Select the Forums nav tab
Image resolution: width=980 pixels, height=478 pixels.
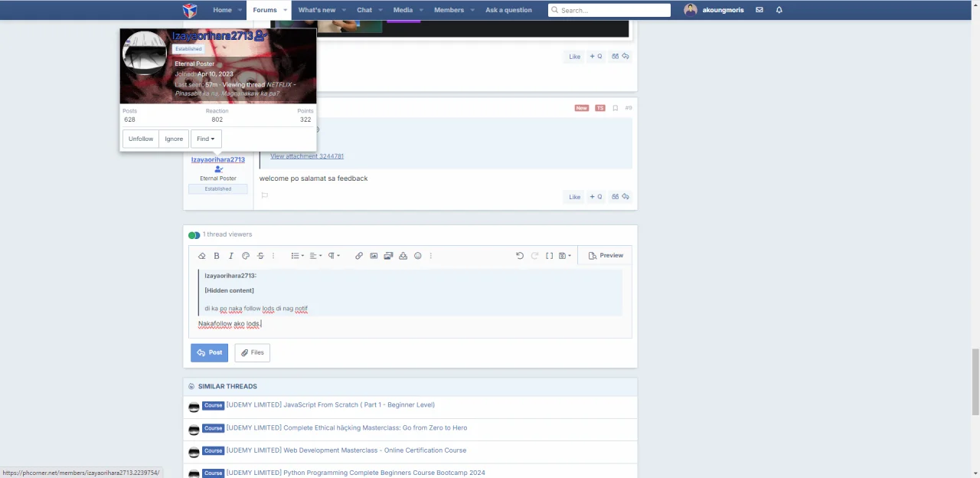pyautogui.click(x=265, y=10)
